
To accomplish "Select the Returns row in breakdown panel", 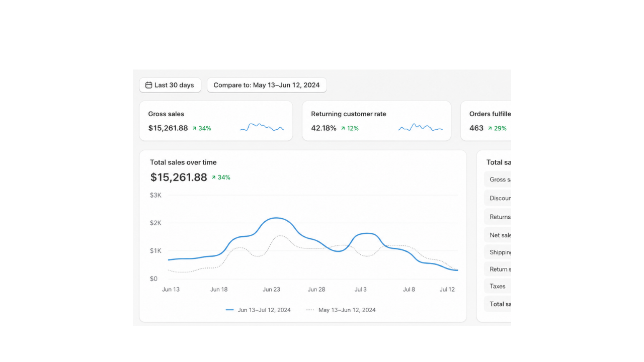I will pyautogui.click(x=498, y=217).
